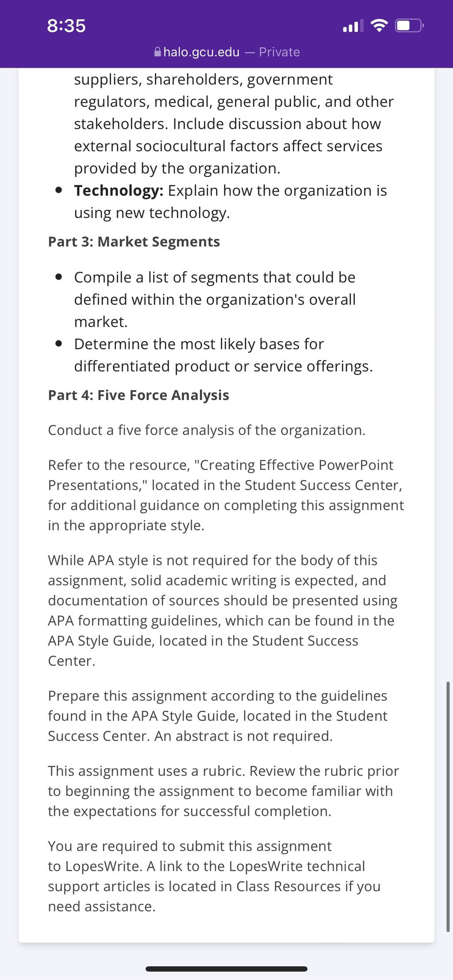
Task: Click the vertical scrollbar on the right
Action: [x=448, y=807]
